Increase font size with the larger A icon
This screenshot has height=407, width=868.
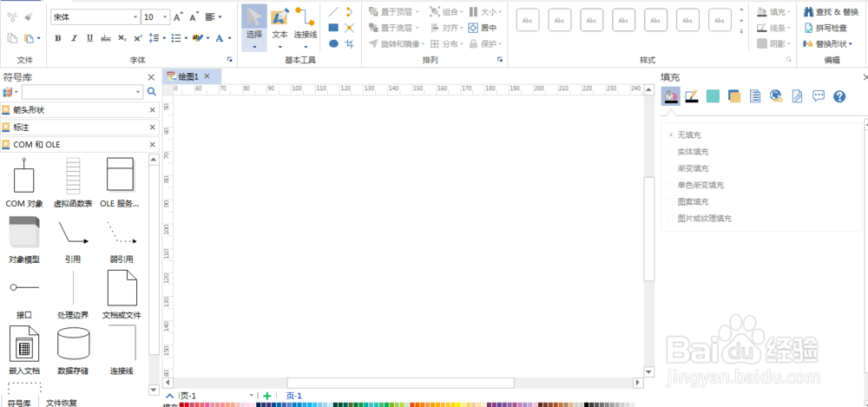[x=178, y=17]
